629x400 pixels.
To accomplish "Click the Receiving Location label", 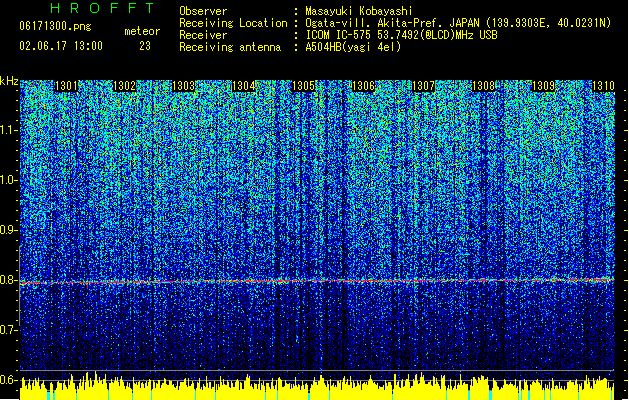I will click(x=233, y=23).
